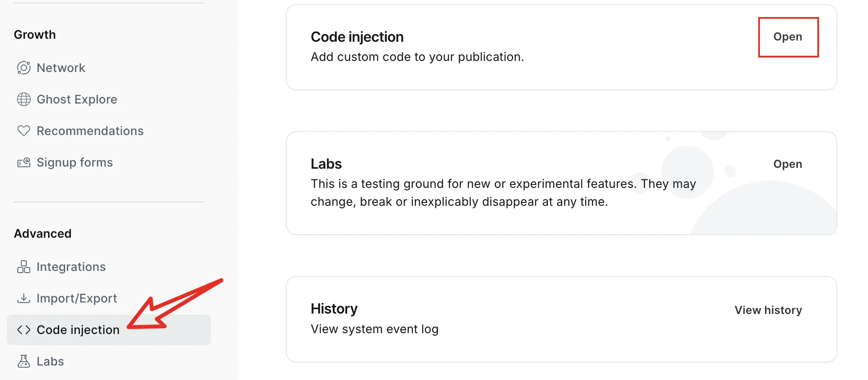Open the Labs sidebar entry

[x=50, y=361]
